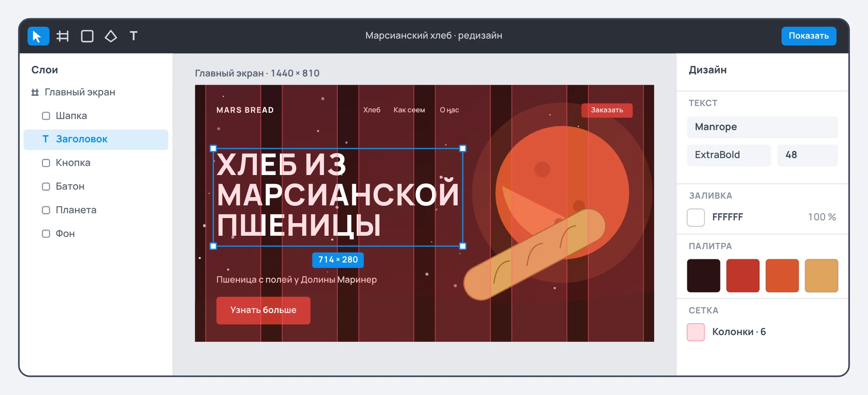Select the Шапка layer name
868x395 pixels.
coord(71,116)
